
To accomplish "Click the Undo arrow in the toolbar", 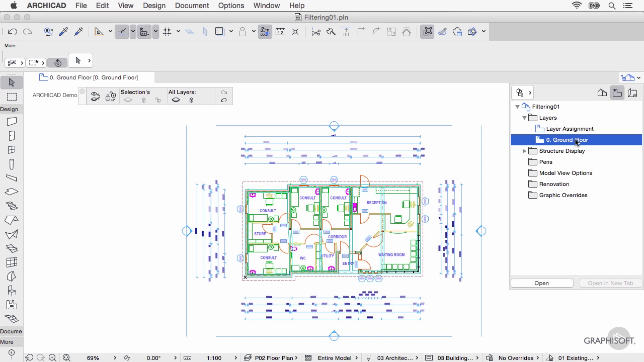I will coord(13,32).
